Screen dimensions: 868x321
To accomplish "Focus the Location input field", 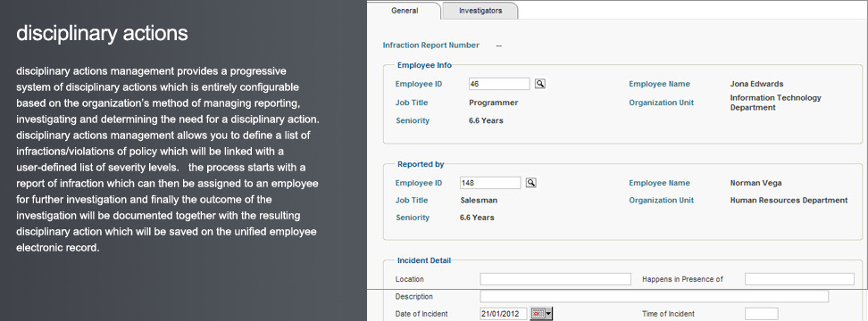I will 555,279.
